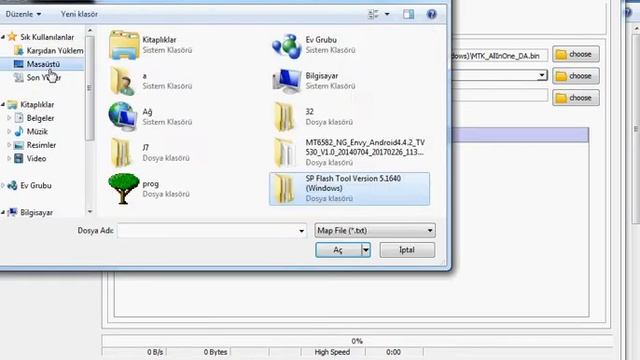Image resolution: width=640 pixels, height=360 pixels.
Task: Click the help question mark icon
Action: pos(431,14)
